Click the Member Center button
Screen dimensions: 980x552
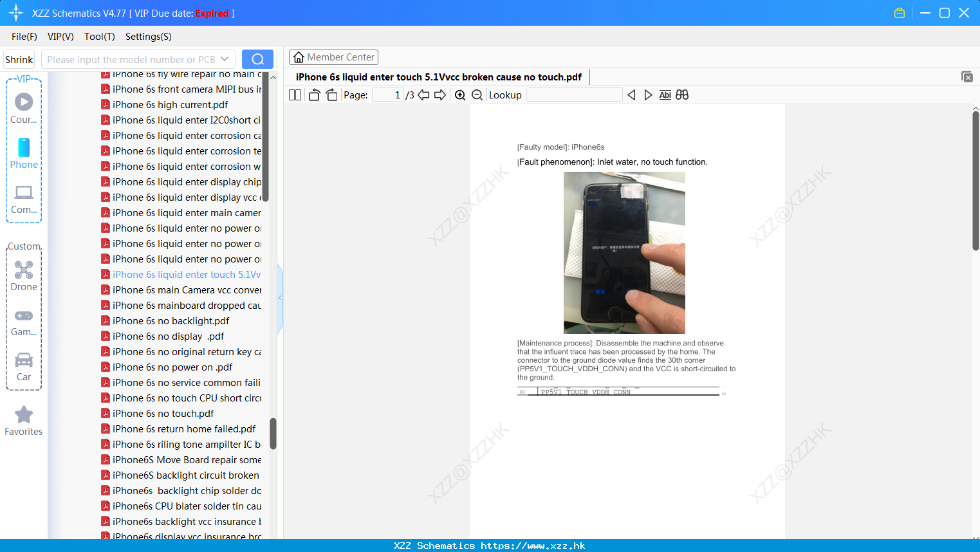[333, 57]
